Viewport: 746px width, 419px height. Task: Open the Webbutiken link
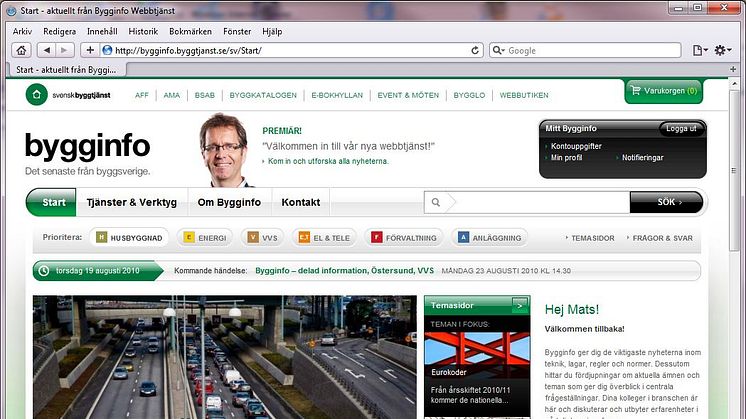524,95
